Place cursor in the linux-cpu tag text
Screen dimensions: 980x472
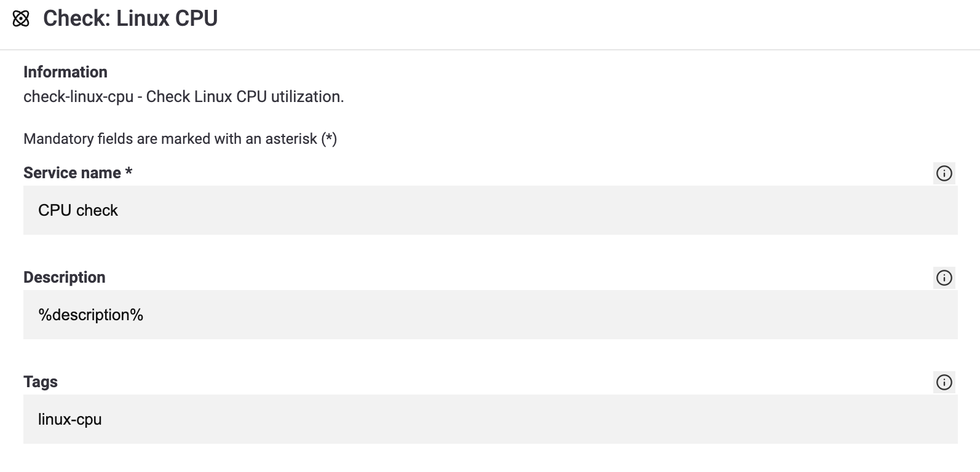coord(70,420)
